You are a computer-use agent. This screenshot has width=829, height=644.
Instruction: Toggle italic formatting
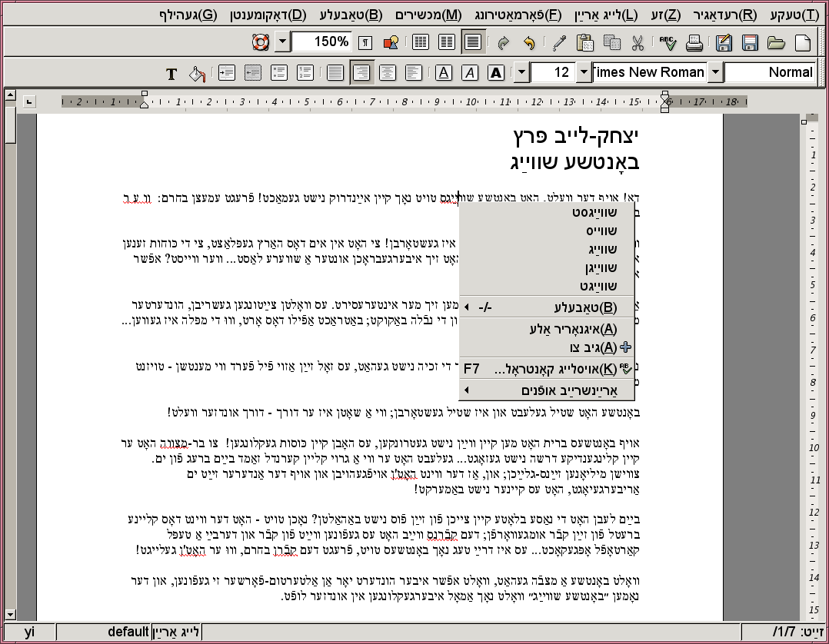(470, 73)
